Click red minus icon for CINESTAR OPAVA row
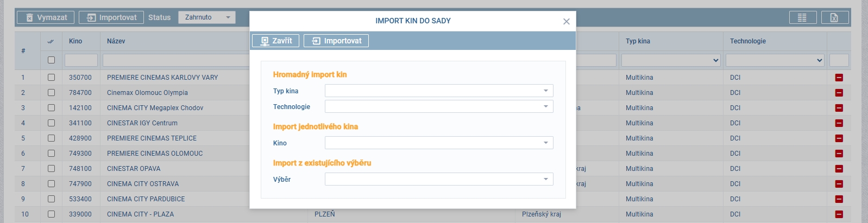The width and height of the screenshot is (868, 223). click(x=839, y=169)
